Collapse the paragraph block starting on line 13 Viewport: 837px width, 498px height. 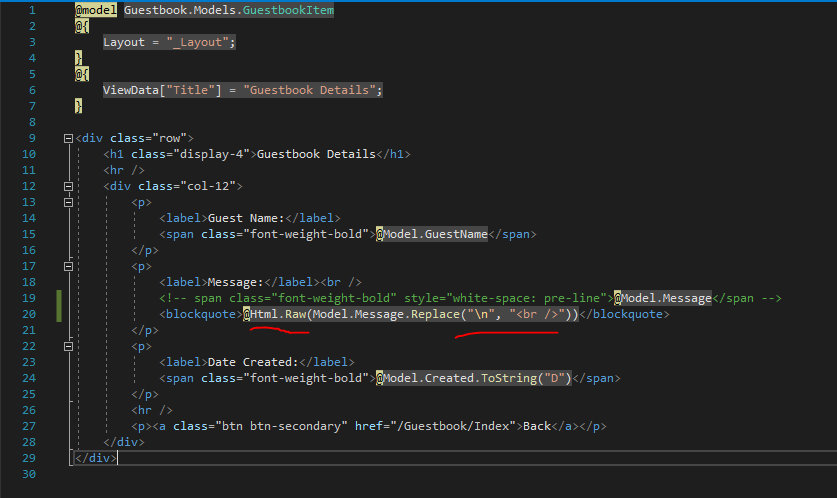point(68,202)
